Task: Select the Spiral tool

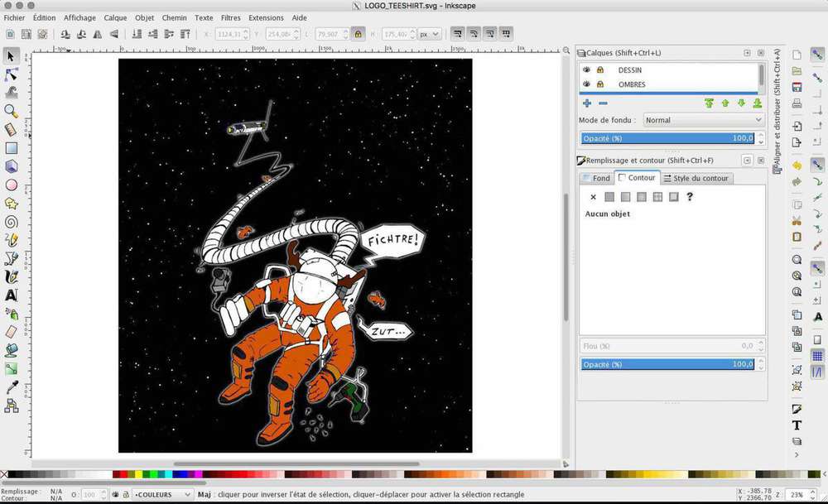Action: point(11,222)
